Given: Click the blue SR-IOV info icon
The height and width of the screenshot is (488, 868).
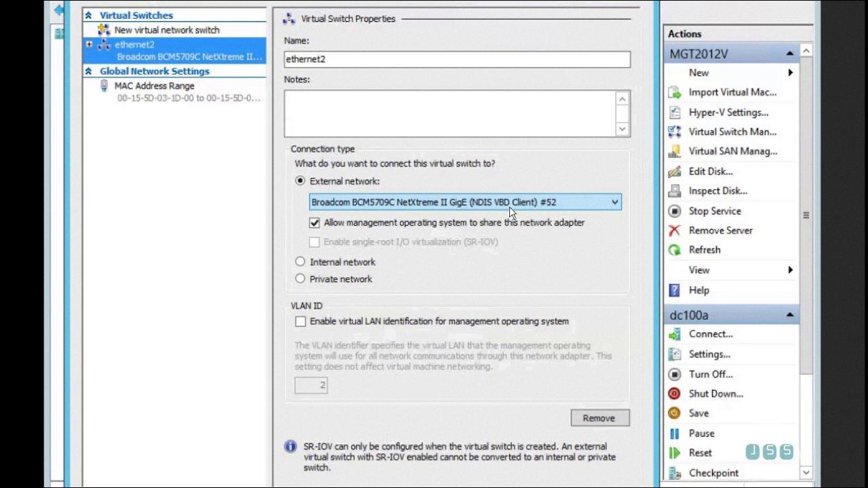Looking at the screenshot, I should [x=290, y=446].
